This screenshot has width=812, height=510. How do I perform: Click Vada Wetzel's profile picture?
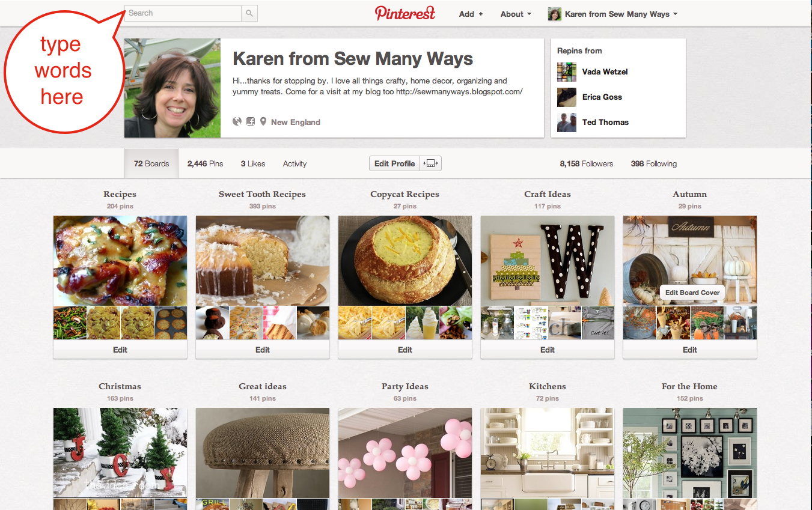pos(566,71)
